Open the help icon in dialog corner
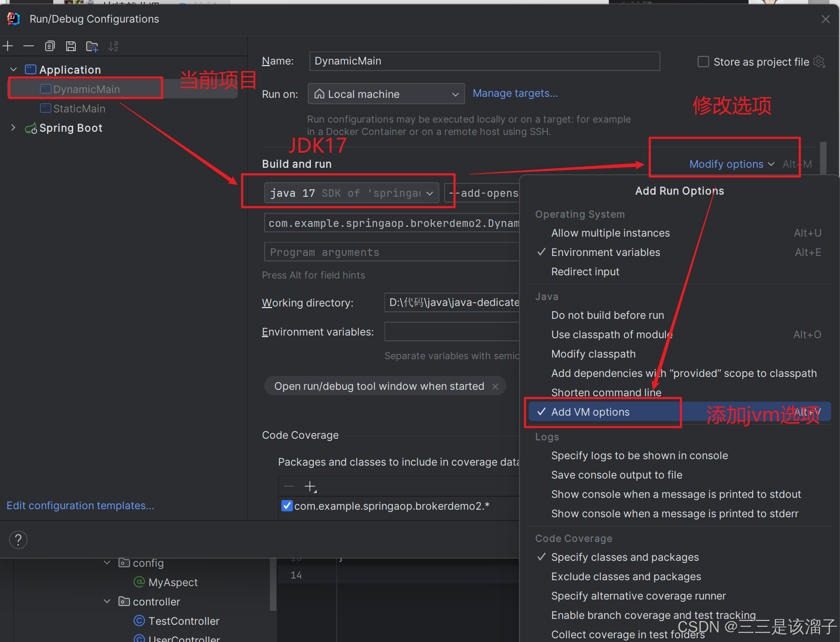Viewport: 840px width, 642px height. [x=18, y=539]
